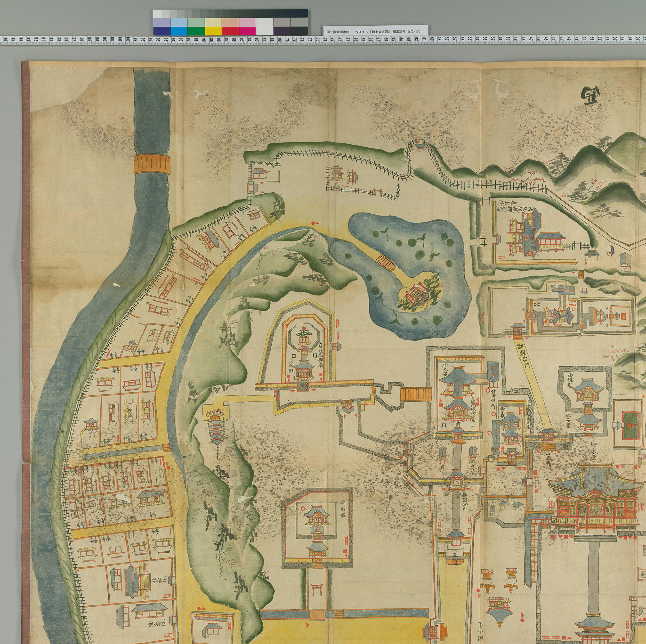Select the cyan patch on color chart
The image size is (646, 644).
coord(179,30)
